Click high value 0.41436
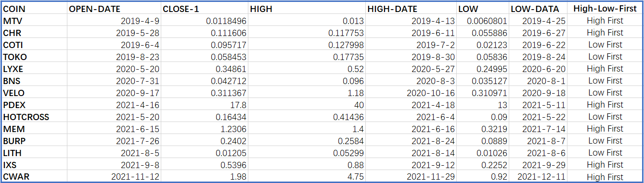 348,117
